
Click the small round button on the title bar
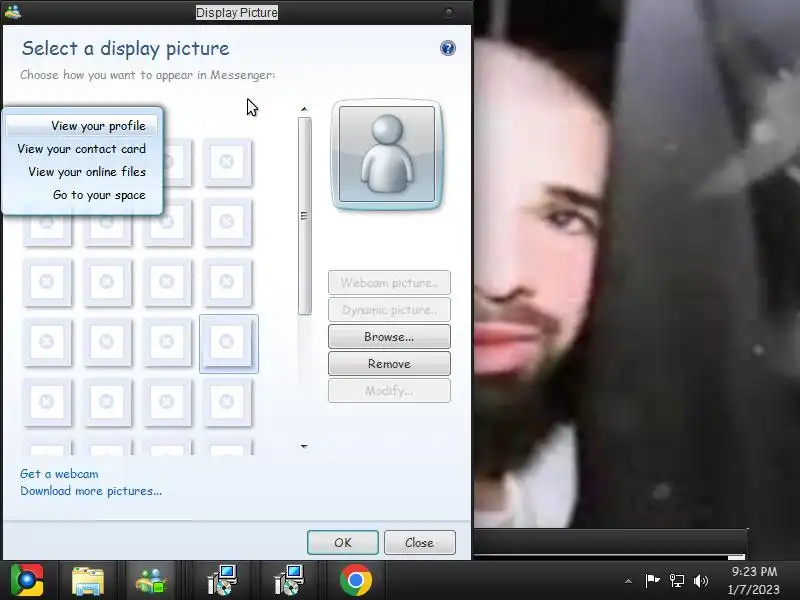[448, 12]
